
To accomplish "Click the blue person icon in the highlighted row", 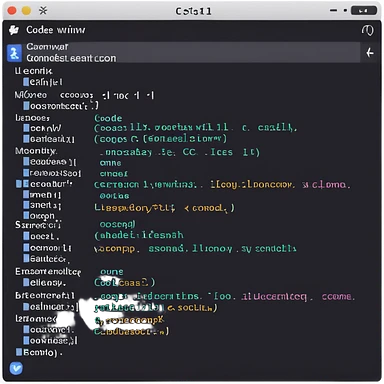I will click(14, 53).
